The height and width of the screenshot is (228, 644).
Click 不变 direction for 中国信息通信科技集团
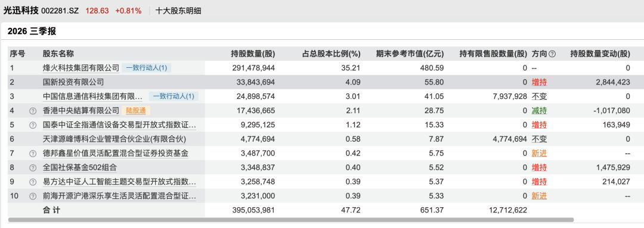[x=539, y=96]
